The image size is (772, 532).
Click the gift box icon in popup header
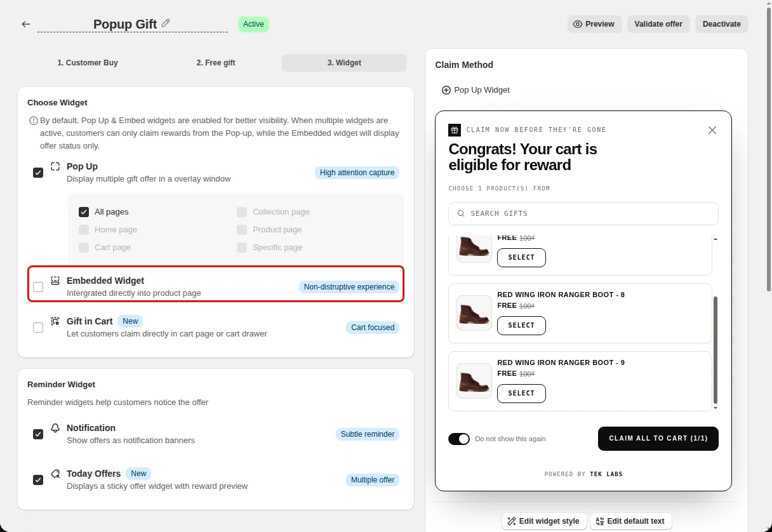[x=455, y=130]
